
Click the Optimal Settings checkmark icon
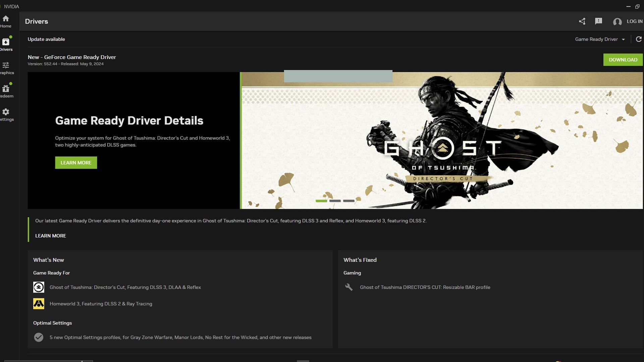39,337
